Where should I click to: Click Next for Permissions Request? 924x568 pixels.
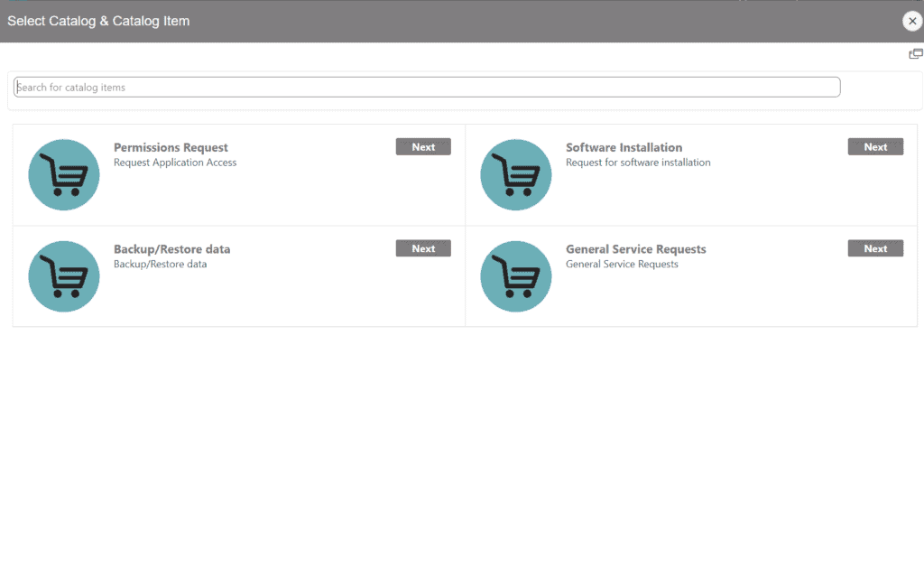point(423,146)
